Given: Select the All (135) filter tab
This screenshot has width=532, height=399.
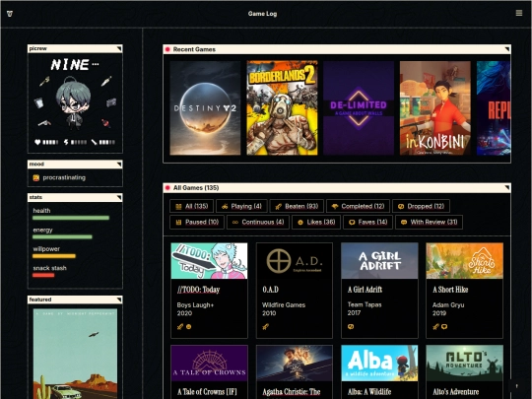Looking at the screenshot, I should point(192,206).
